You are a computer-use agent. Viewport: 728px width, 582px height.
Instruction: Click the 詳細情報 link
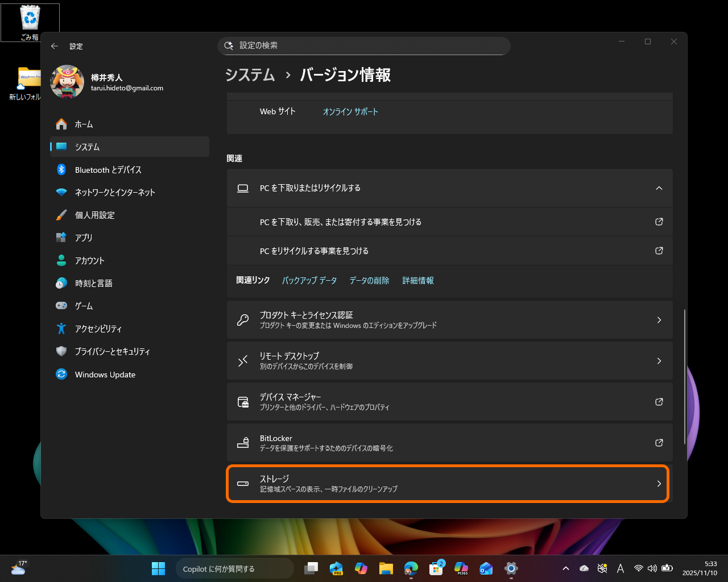(x=418, y=281)
